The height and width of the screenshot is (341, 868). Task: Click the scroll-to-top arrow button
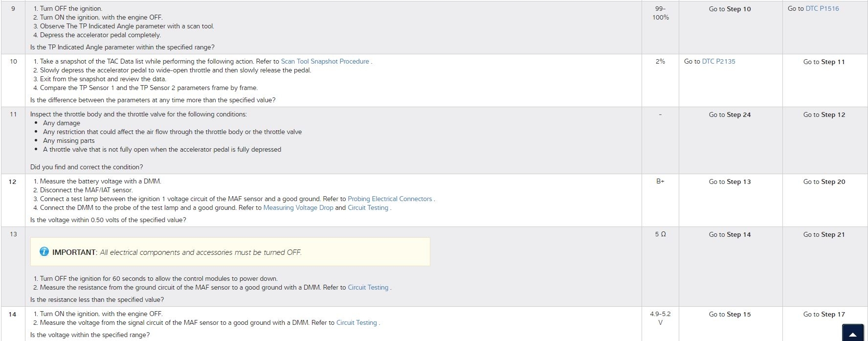point(853,334)
